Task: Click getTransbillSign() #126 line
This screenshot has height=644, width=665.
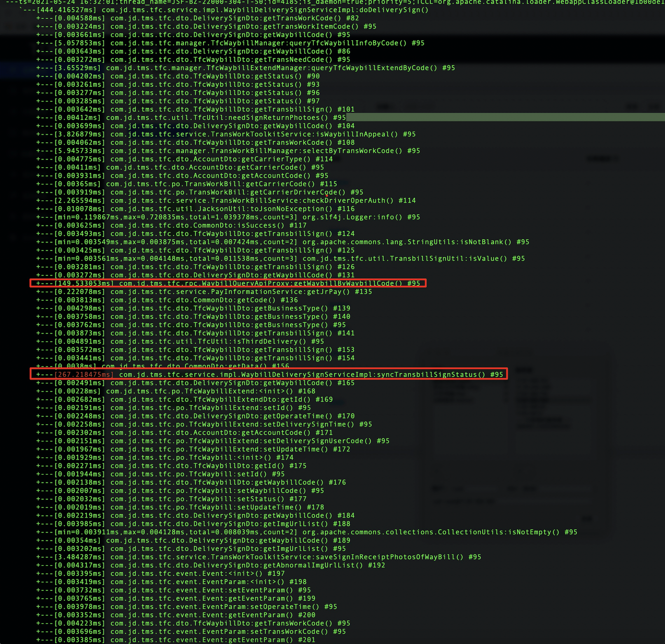Action: [195, 267]
